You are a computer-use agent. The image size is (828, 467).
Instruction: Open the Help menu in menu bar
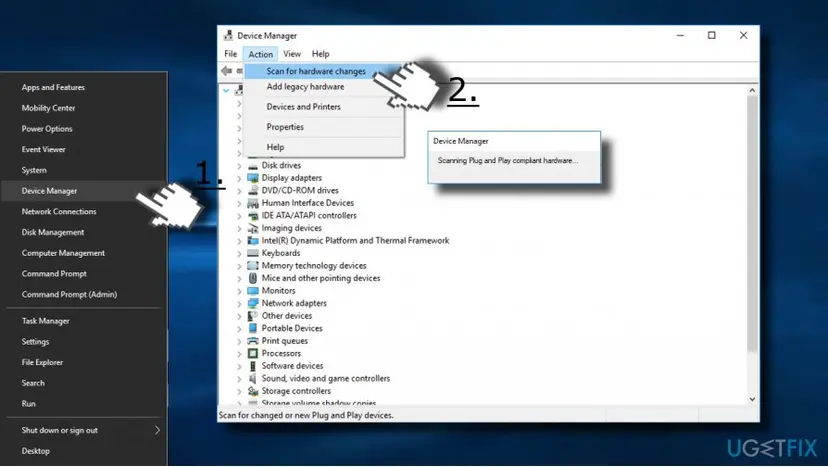coord(320,54)
